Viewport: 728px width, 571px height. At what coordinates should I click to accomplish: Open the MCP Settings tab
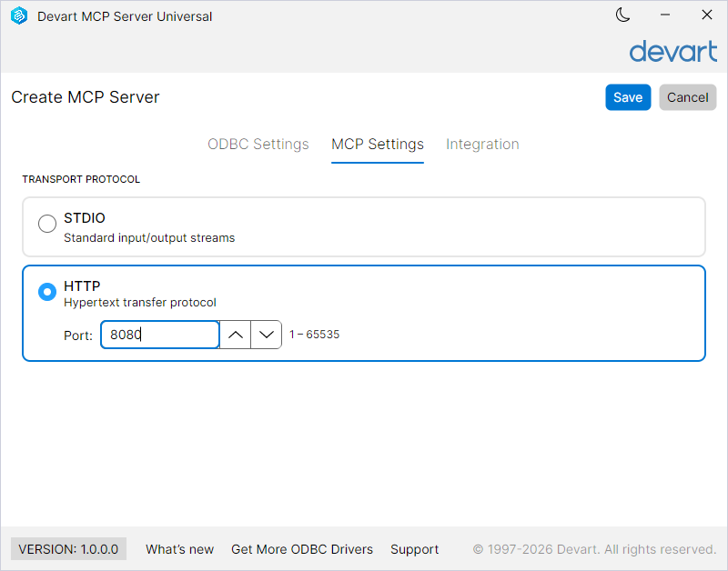pos(378,145)
